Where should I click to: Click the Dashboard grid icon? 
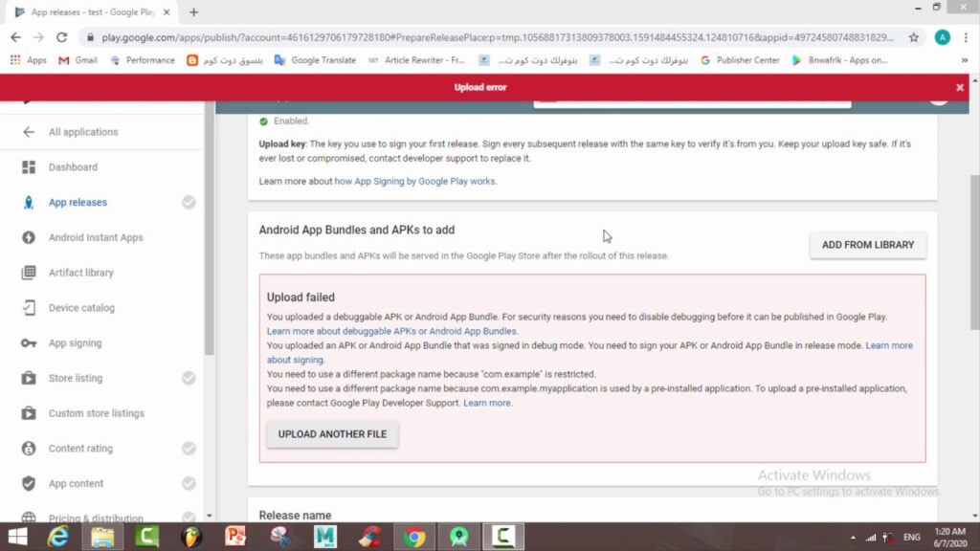(29, 166)
